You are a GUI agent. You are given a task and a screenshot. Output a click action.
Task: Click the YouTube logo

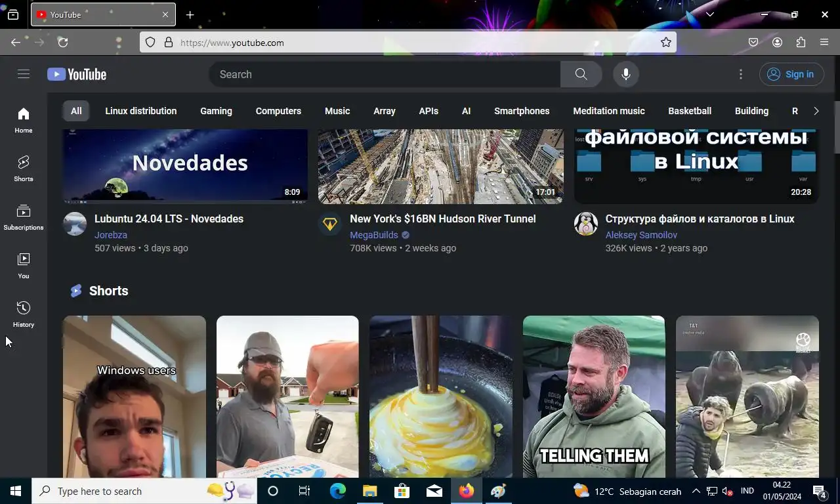click(x=77, y=74)
